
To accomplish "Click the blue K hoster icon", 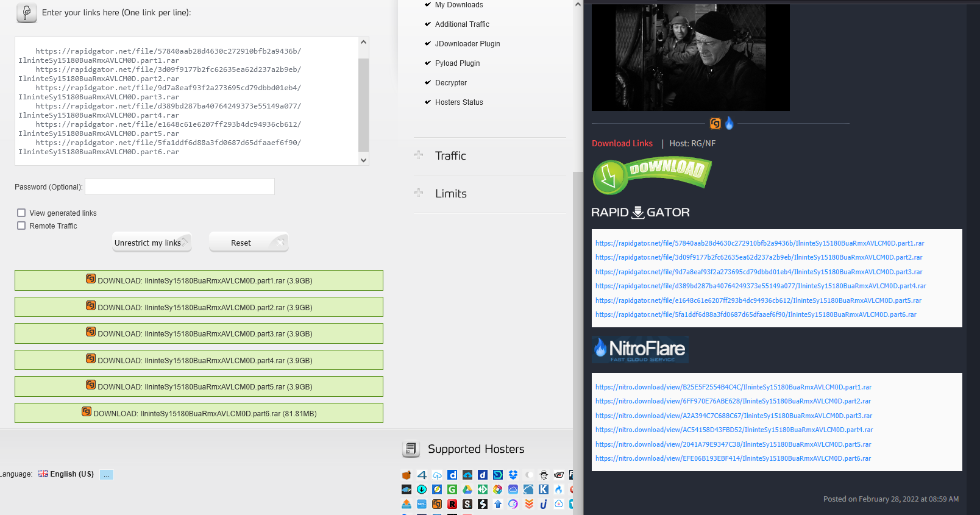I will [544, 489].
